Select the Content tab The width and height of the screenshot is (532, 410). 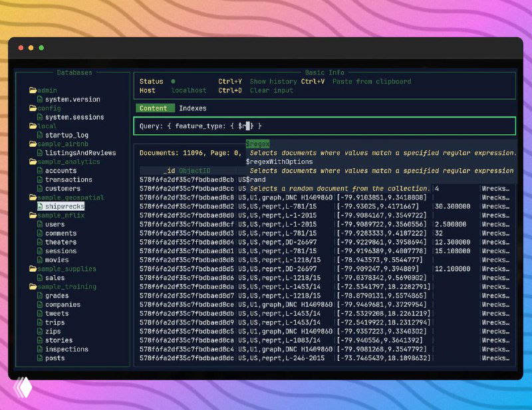(154, 108)
